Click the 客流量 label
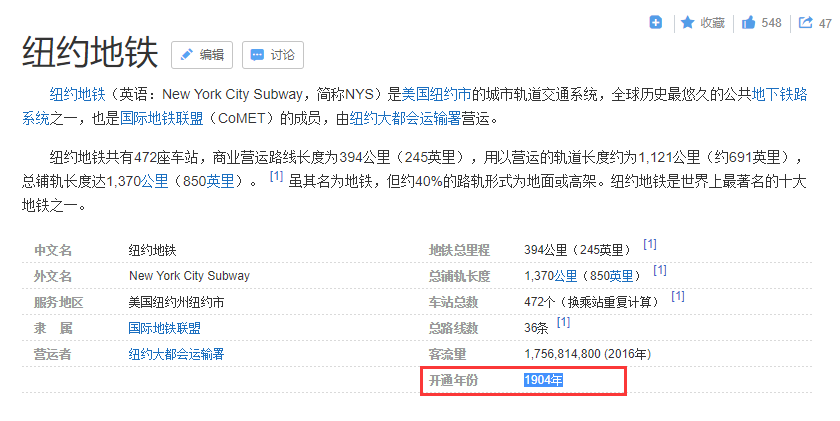This screenshot has height=421, width=840. [x=447, y=354]
